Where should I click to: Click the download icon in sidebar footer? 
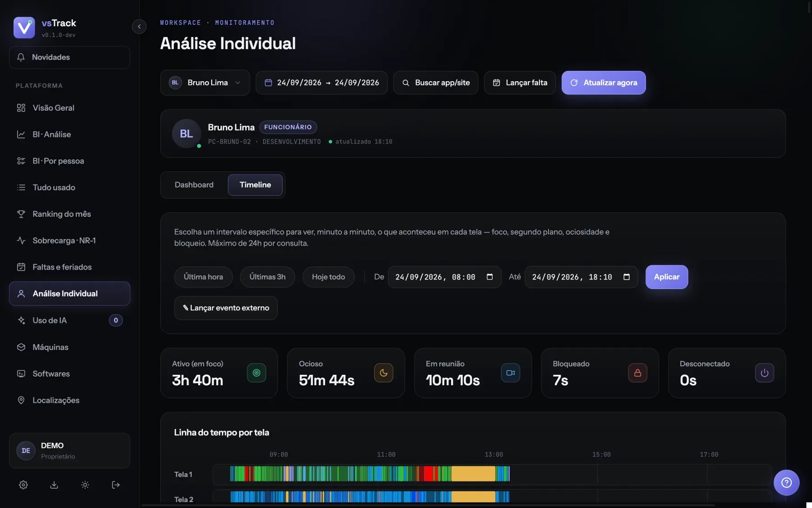tap(54, 485)
